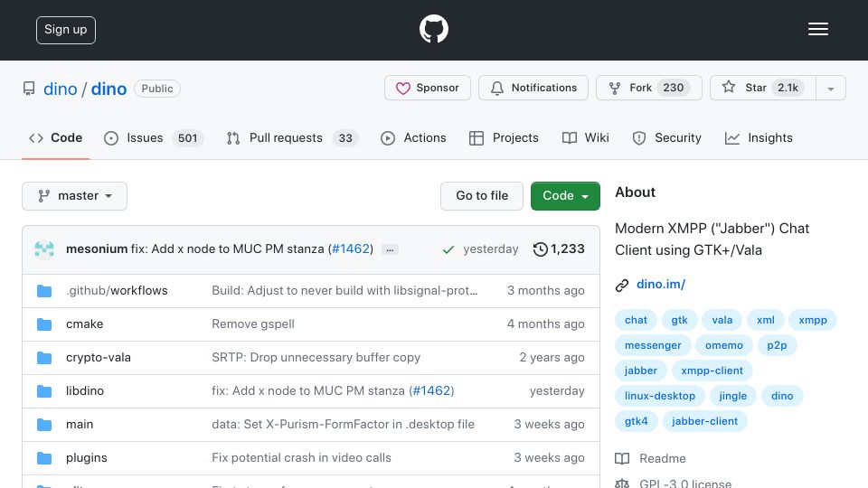Image resolution: width=868 pixels, height=488 pixels.
Task: Select the xmpp-client topic tag
Action: click(x=712, y=371)
